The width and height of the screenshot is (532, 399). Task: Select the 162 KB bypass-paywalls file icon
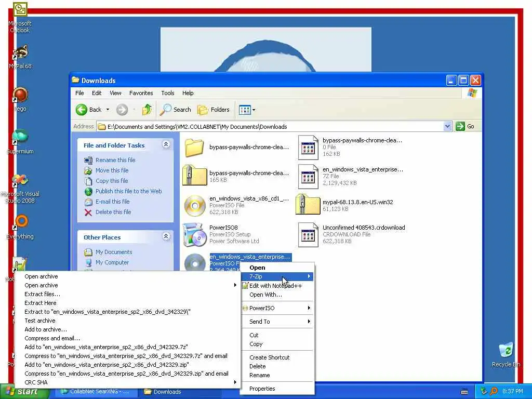308,148
